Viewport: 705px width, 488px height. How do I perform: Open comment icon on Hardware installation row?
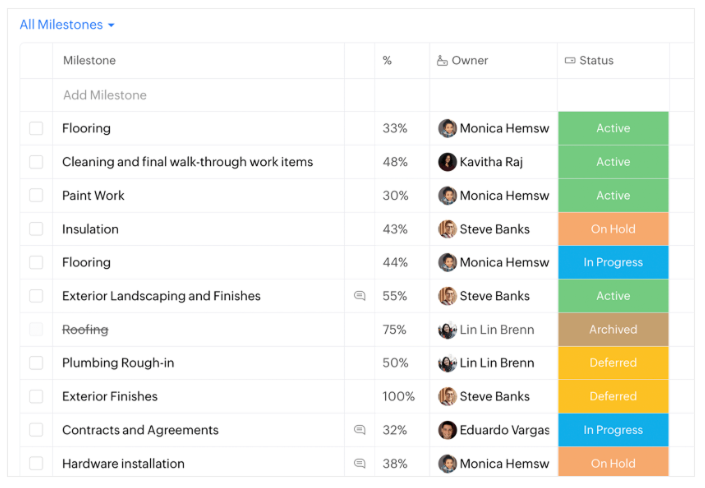tap(360, 464)
